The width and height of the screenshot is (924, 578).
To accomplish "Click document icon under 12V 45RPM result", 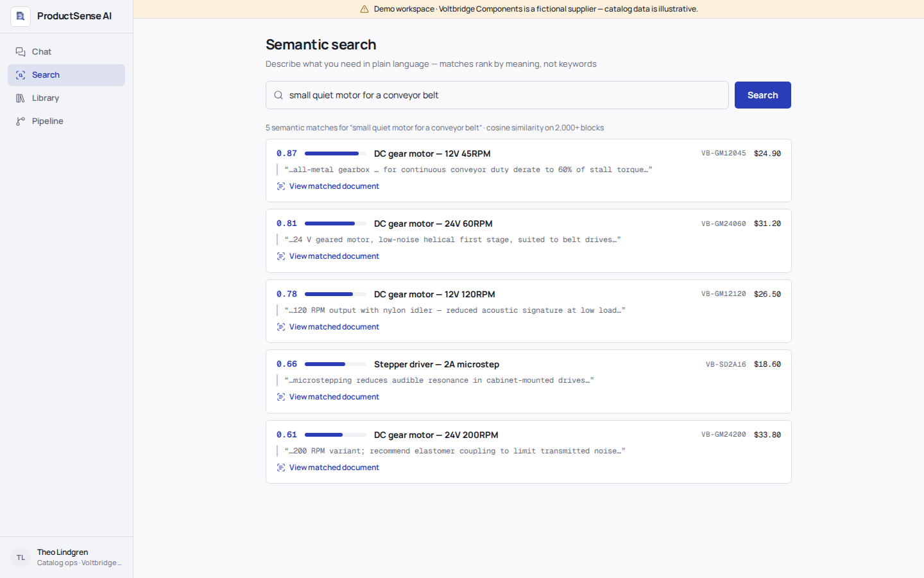I will point(281,186).
